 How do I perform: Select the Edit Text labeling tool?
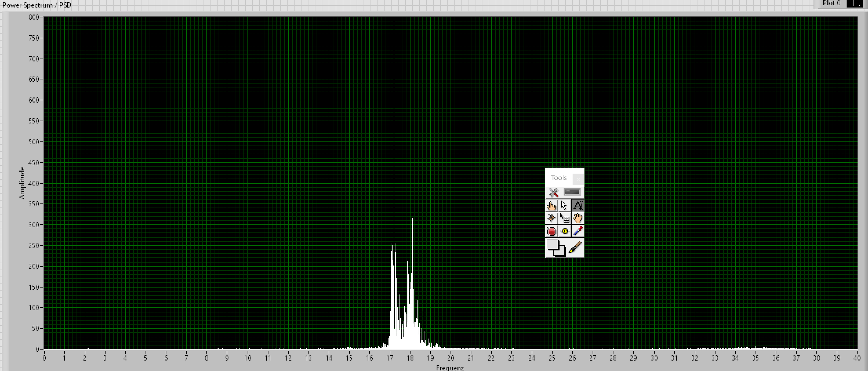point(578,205)
